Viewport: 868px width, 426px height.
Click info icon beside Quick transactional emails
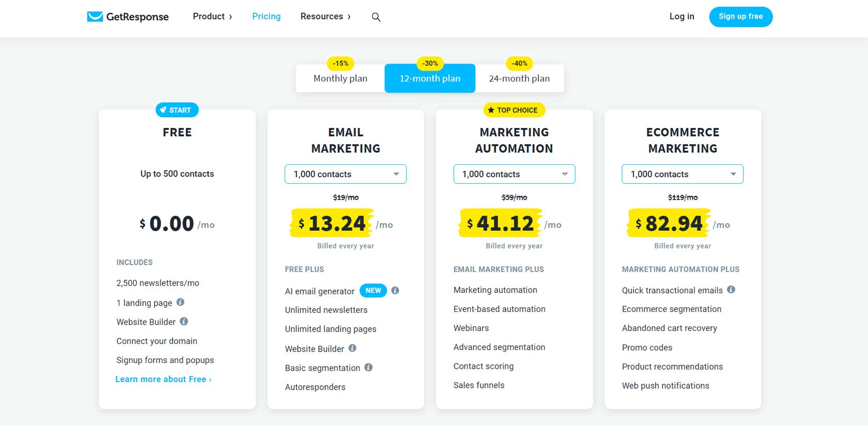coord(731,290)
